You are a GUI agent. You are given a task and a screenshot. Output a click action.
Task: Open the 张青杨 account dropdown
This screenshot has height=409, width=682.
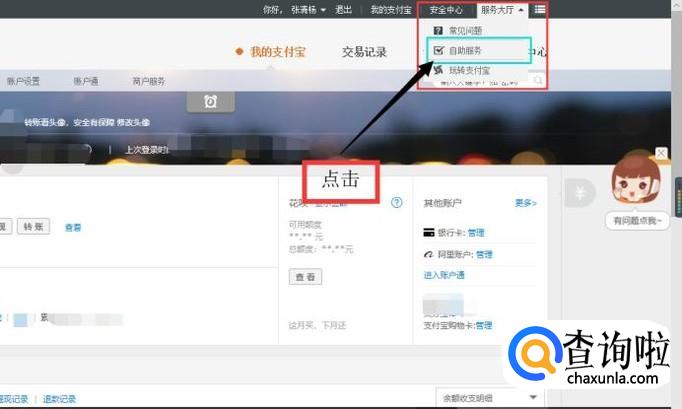pos(308,10)
